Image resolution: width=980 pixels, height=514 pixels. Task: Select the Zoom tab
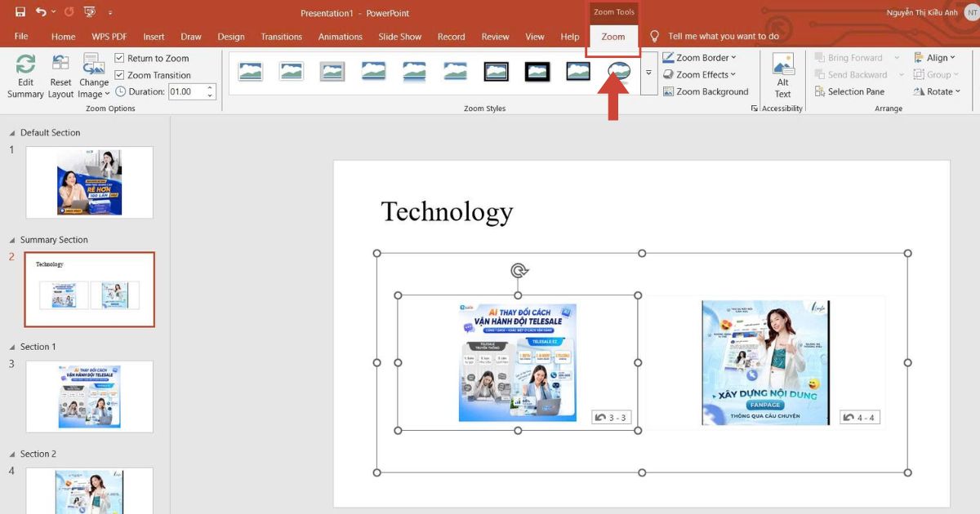[613, 37]
